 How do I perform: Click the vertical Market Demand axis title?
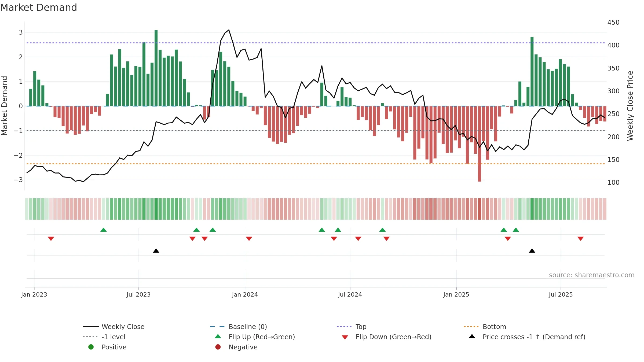pos(4,106)
